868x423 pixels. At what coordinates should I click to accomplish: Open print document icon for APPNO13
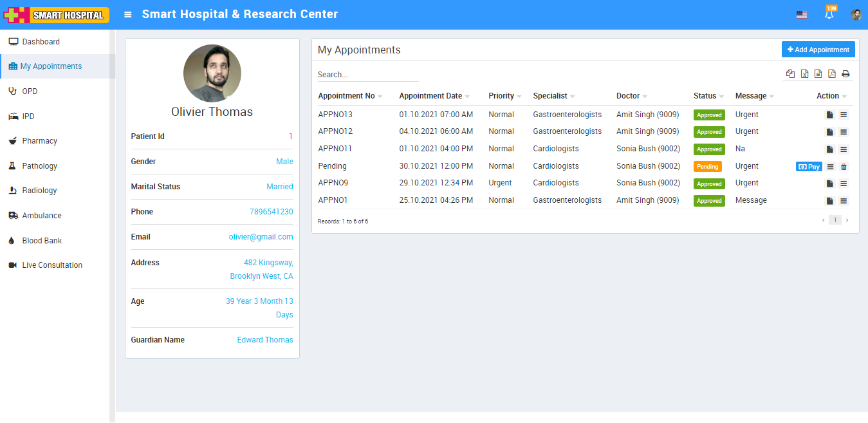coord(830,115)
